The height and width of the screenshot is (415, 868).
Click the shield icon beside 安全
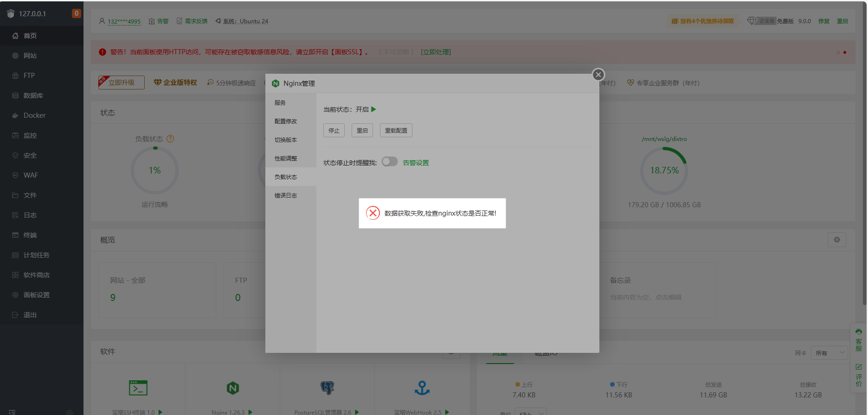click(15, 155)
